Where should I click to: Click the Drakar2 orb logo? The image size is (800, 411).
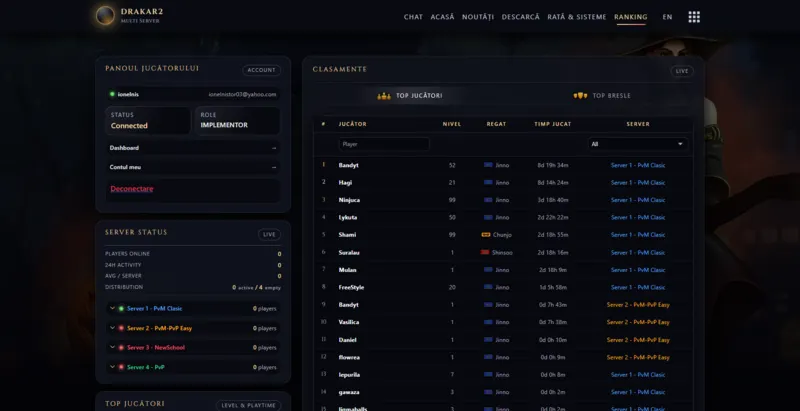tap(105, 15)
